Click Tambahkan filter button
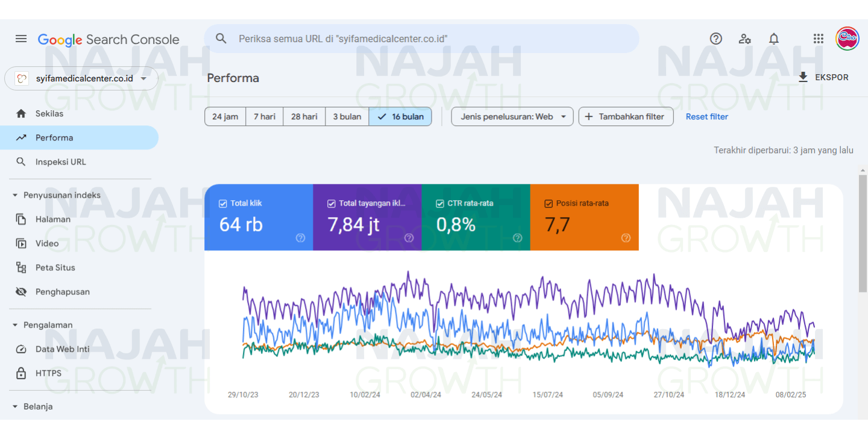 (x=626, y=116)
